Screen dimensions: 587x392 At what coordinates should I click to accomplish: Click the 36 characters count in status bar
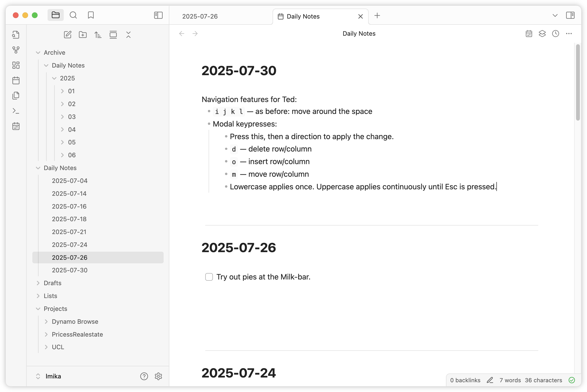click(x=543, y=380)
